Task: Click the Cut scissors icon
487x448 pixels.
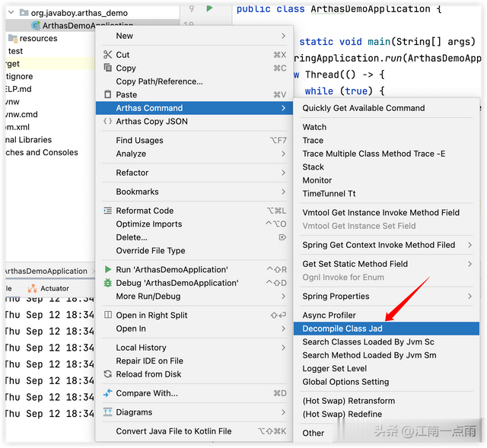Action: pyautogui.click(x=107, y=55)
